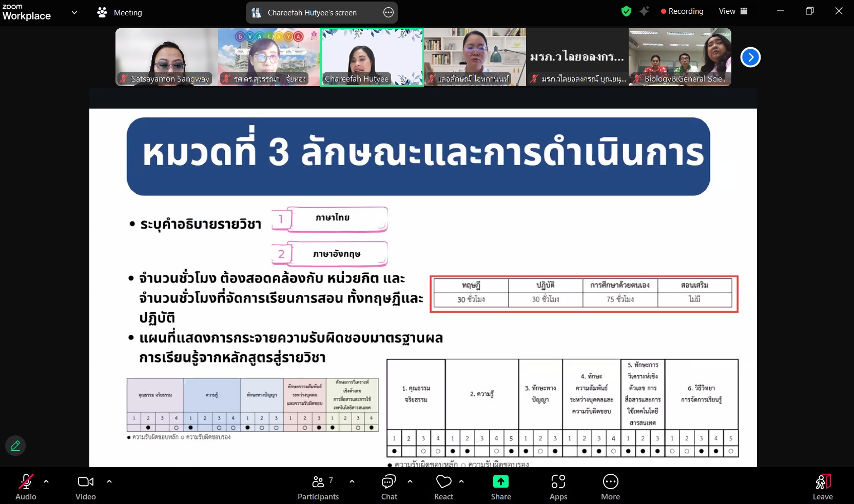Open the AI Companion sparkle icon
This screenshot has height=504, width=854.
(x=645, y=11)
